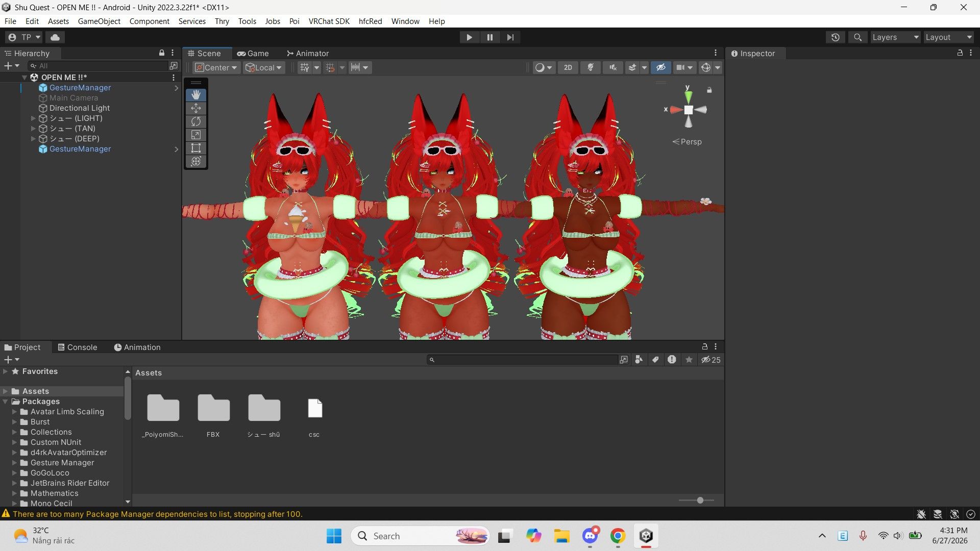Select the Gesture Manager package folder
980x551 pixels.
(62, 463)
